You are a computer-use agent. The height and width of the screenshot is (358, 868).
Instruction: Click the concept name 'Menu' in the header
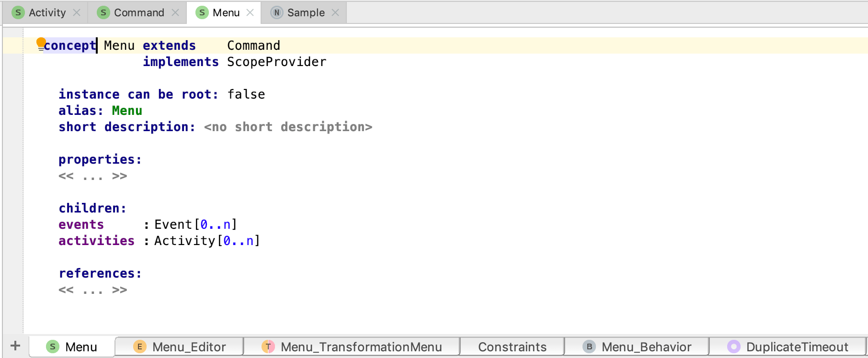click(x=119, y=45)
